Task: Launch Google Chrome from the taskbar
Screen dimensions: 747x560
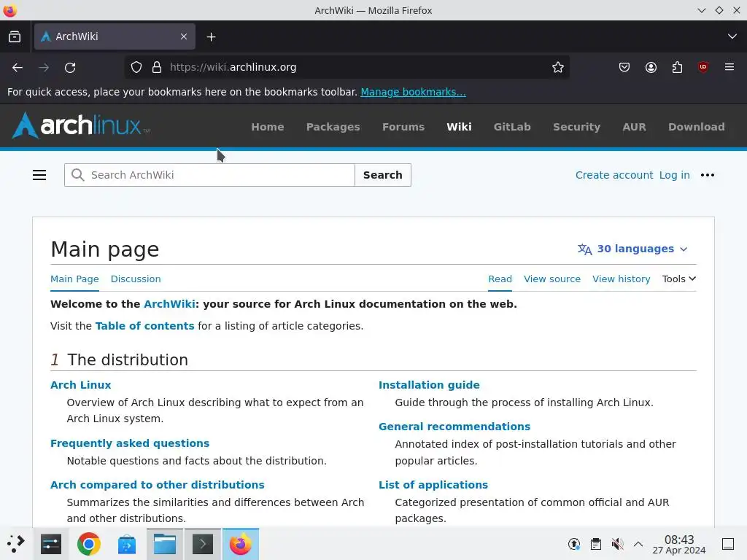Action: tap(88, 544)
